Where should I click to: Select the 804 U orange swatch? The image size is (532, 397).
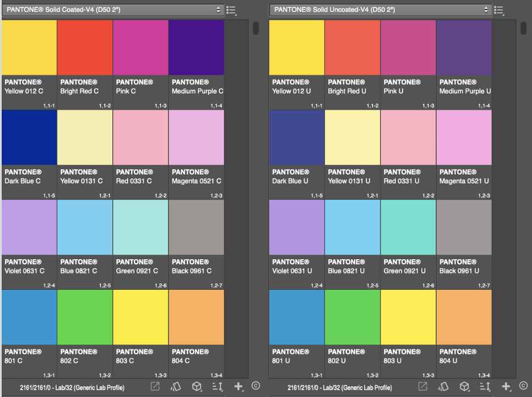pyautogui.click(x=464, y=317)
